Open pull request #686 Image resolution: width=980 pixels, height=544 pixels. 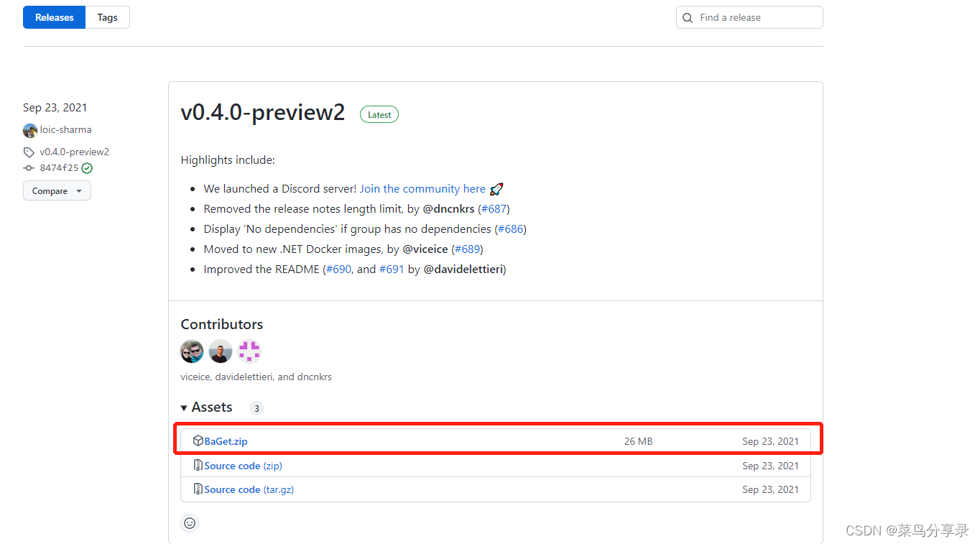click(x=510, y=229)
